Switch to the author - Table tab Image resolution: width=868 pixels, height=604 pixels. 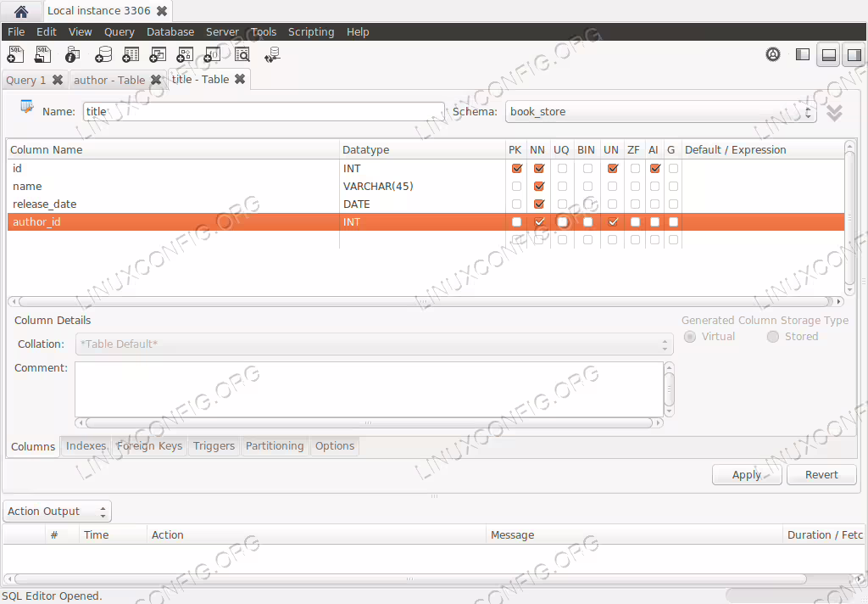[x=109, y=81]
